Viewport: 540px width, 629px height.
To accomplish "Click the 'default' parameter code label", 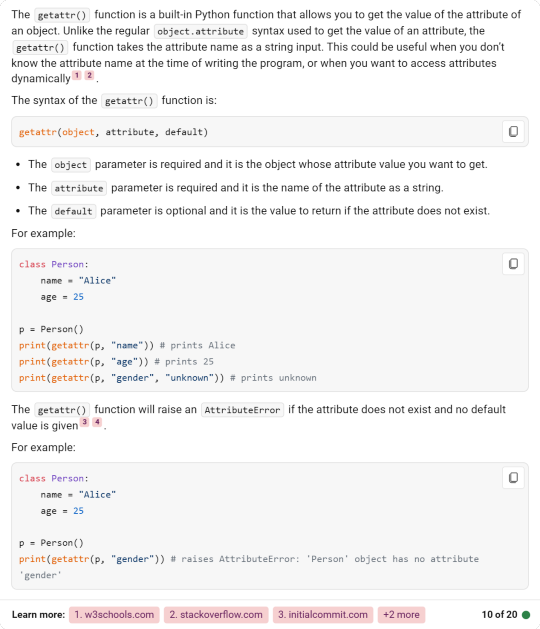I will 73,211.
